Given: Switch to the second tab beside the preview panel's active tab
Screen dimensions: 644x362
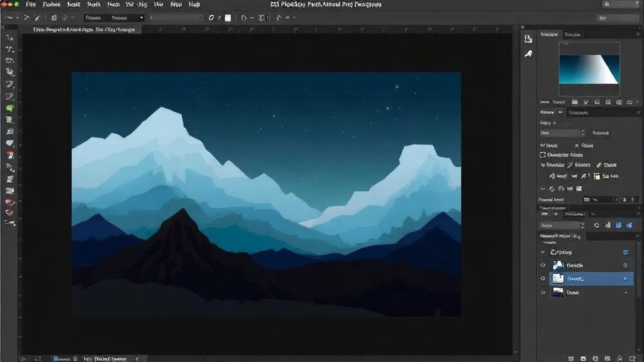Looking at the screenshot, I should [x=572, y=35].
